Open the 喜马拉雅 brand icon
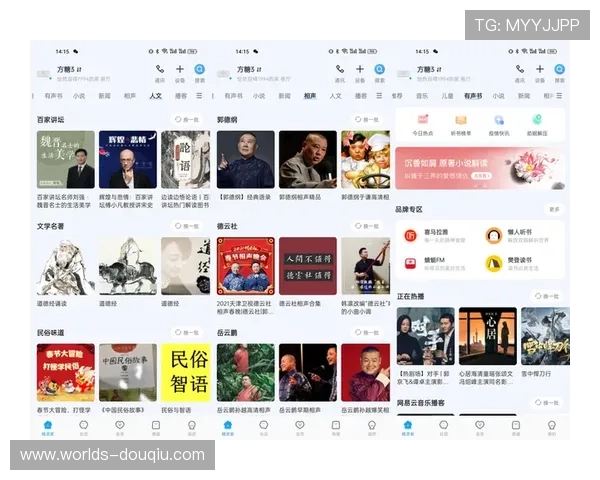 pos(411,235)
